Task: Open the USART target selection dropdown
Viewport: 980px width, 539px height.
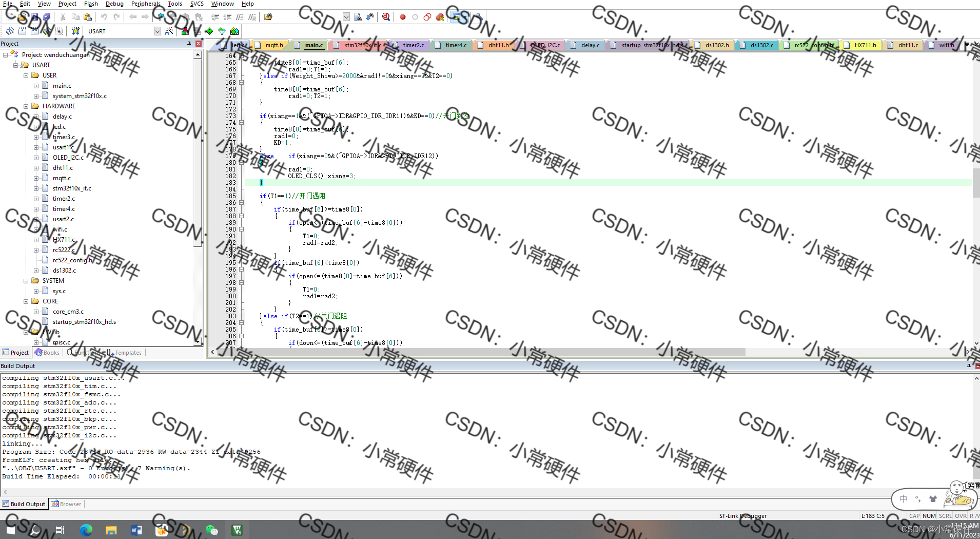Action: [157, 31]
